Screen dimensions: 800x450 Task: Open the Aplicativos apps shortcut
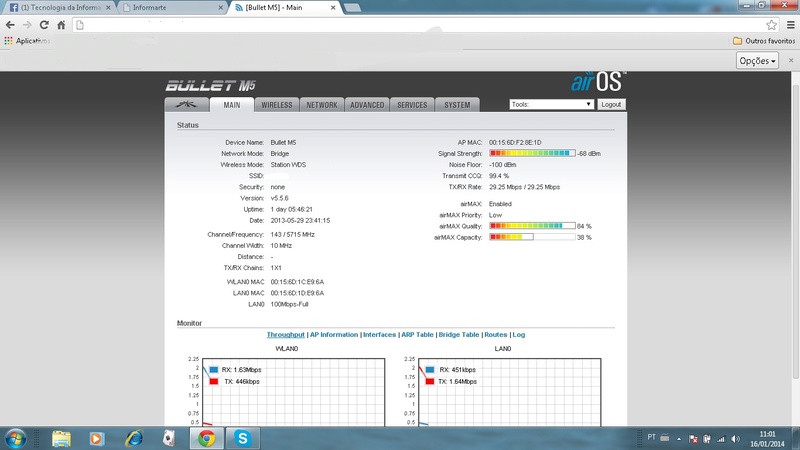point(27,41)
